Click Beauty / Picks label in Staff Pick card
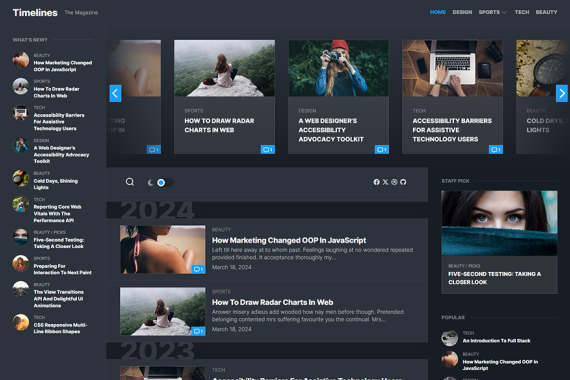570x380 pixels. click(464, 266)
